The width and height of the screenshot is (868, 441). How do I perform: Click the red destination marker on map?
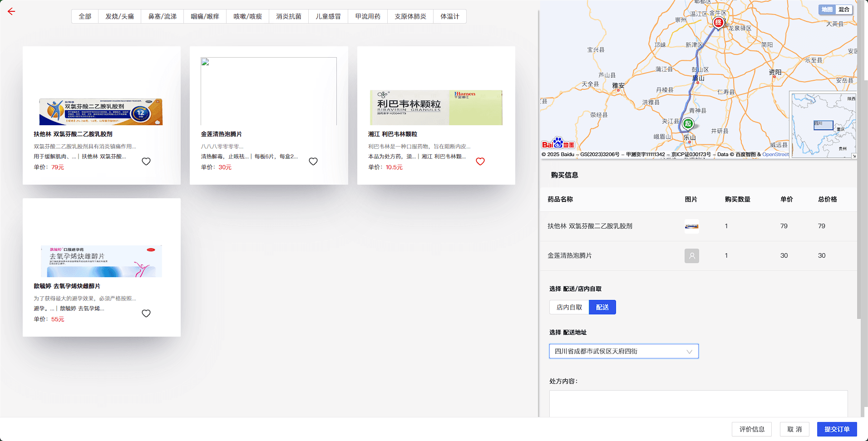[x=718, y=23]
